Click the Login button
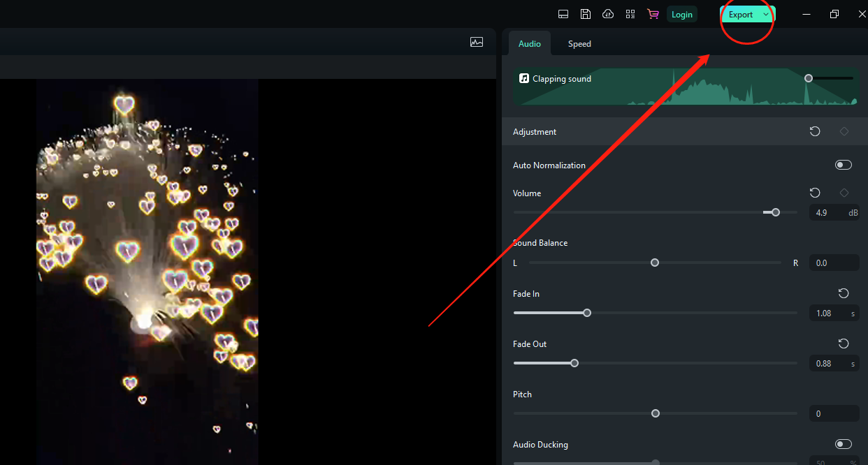Screen dimensions: 868x465 coord(681,15)
